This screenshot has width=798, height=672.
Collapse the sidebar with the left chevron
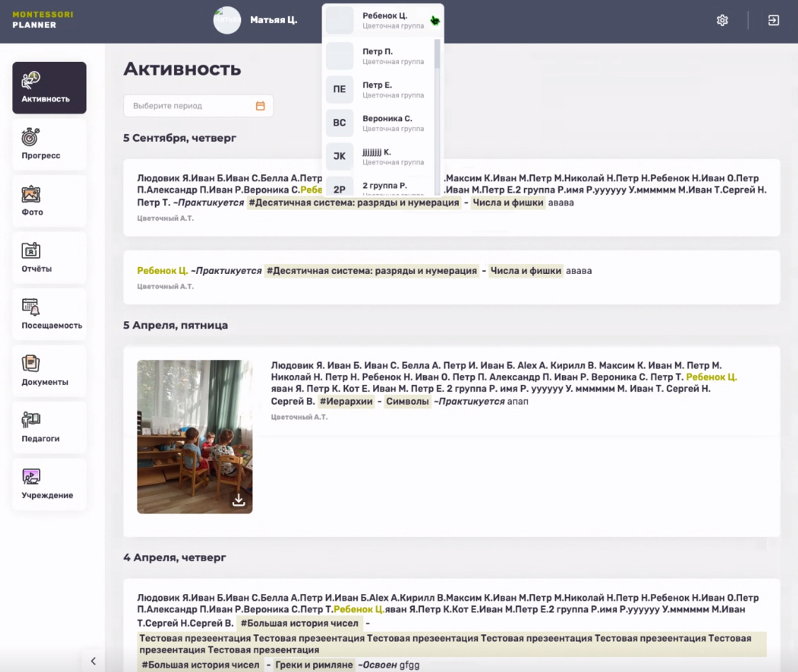(93, 661)
